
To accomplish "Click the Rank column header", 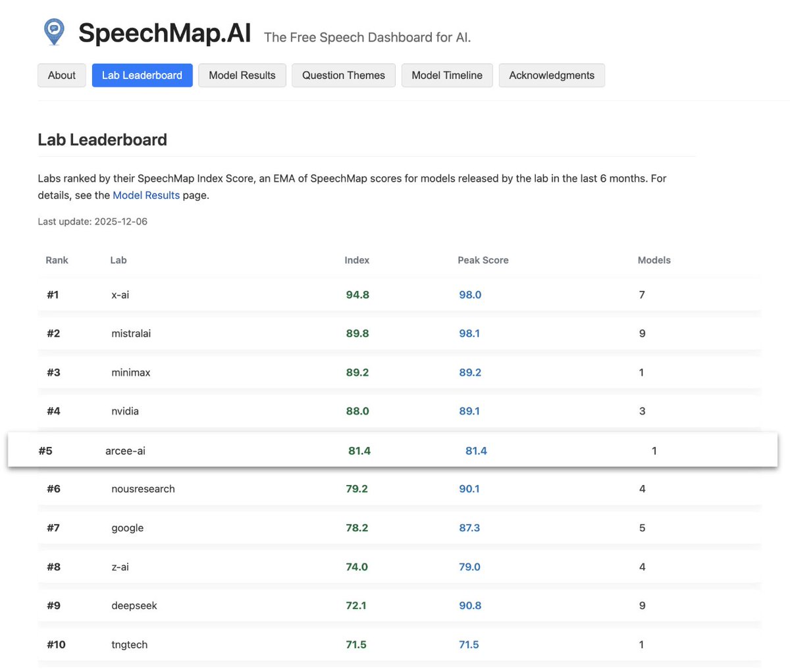I will 57,260.
